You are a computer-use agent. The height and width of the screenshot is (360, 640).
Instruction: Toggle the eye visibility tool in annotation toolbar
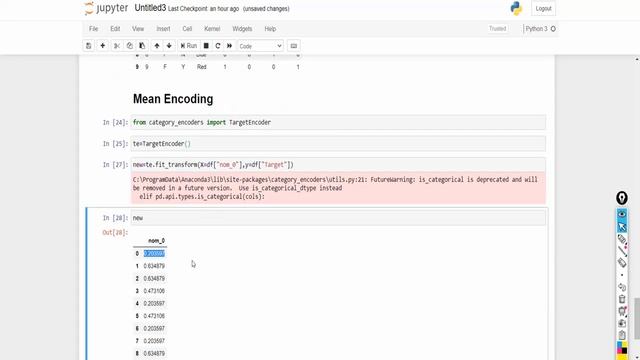pyautogui.click(x=622, y=214)
